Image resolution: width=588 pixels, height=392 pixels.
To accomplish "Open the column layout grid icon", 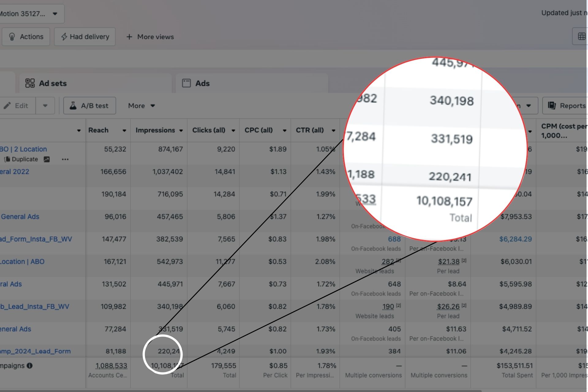I will (581, 36).
